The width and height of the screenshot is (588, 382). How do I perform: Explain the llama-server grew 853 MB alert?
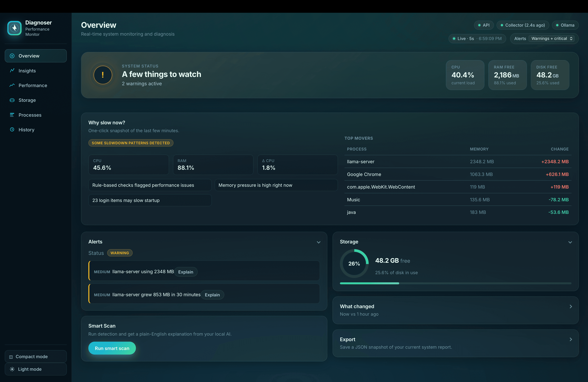click(212, 295)
